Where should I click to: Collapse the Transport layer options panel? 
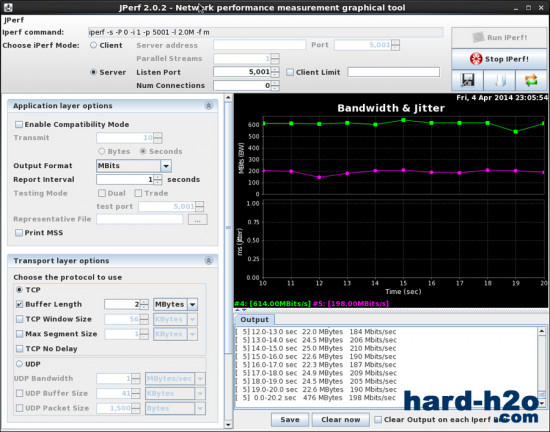[x=208, y=261]
